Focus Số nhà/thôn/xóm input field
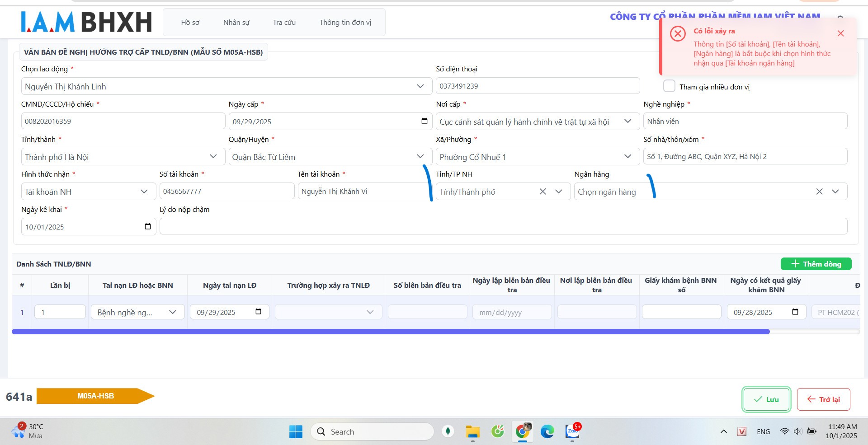 745,156
